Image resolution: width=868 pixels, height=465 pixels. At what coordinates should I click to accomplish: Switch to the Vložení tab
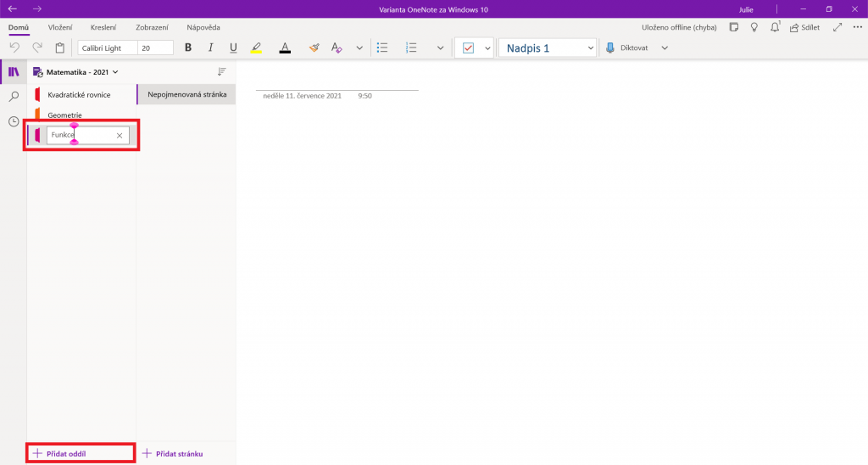60,27
